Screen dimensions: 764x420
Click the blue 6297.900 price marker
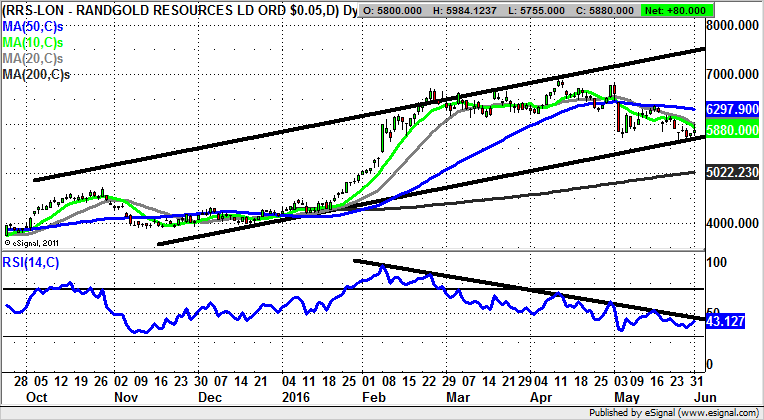[731, 108]
